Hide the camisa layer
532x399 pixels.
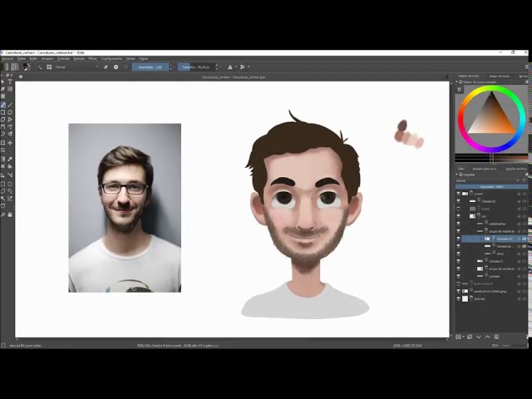(x=458, y=276)
